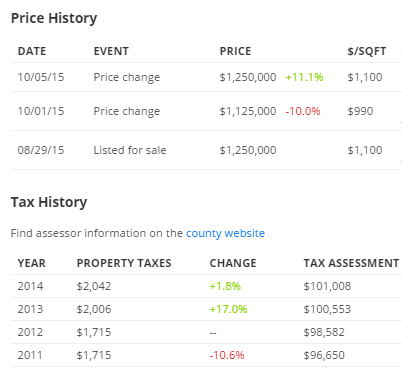The width and height of the screenshot is (402, 370).
Task: Click the EVENT column header
Action: (x=111, y=51)
